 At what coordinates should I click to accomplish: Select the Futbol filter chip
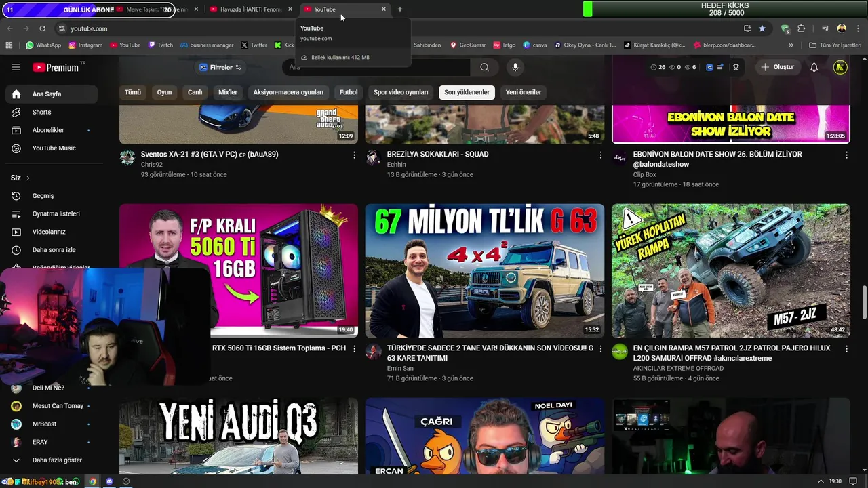[x=349, y=92]
